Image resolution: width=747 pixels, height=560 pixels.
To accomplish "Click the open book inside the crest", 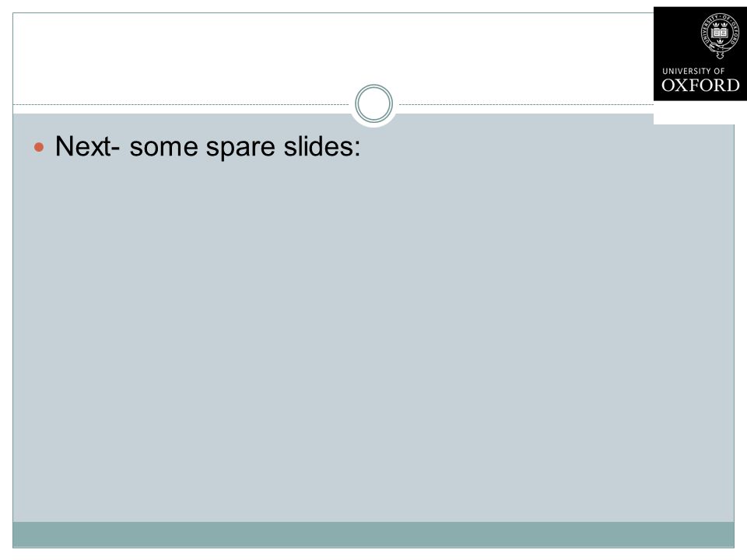I will tap(719, 33).
